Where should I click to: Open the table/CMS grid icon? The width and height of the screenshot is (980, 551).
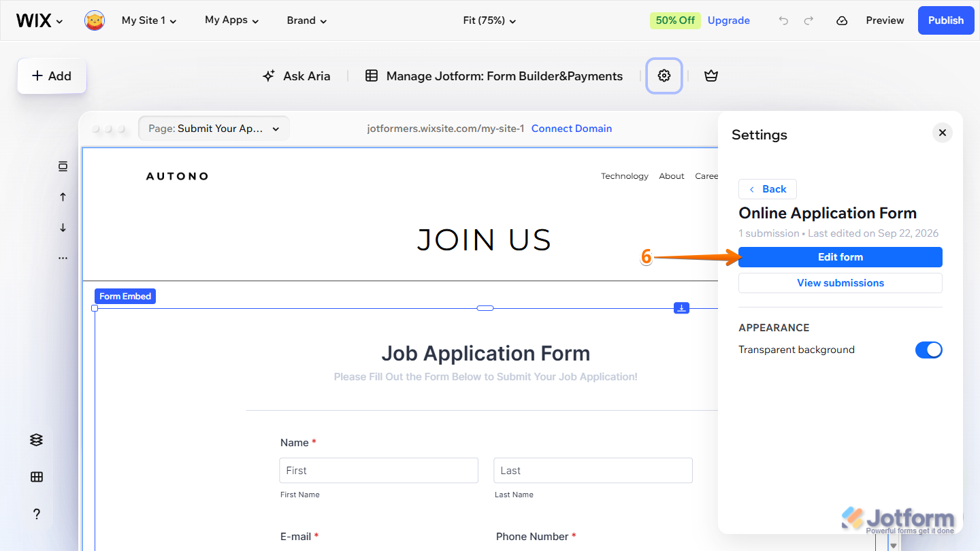[37, 477]
